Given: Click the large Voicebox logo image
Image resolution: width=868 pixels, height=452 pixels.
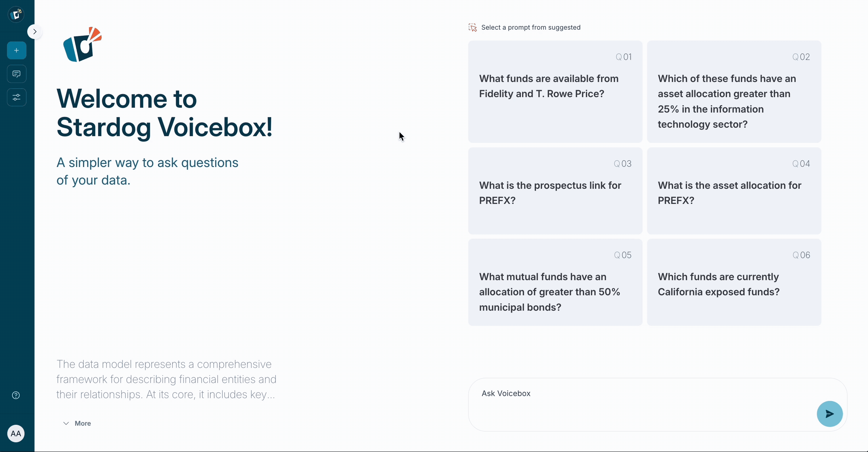Looking at the screenshot, I should tap(83, 44).
